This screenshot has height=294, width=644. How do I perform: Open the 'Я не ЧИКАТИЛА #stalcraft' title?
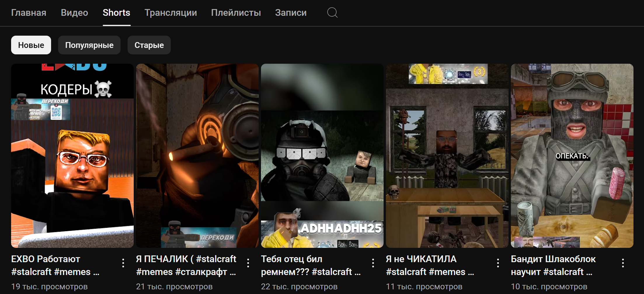(x=430, y=265)
